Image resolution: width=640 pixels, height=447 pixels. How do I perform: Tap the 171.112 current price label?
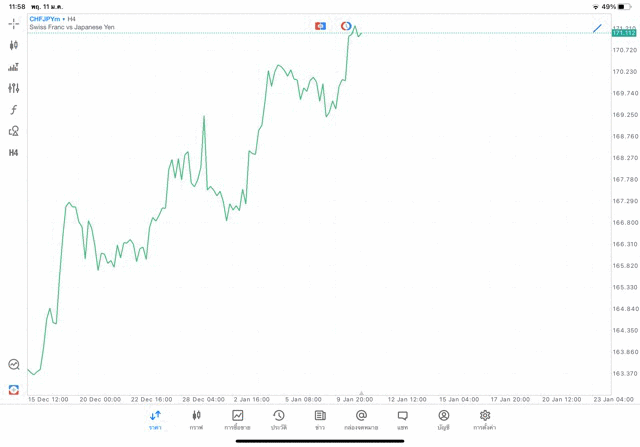(624, 33)
